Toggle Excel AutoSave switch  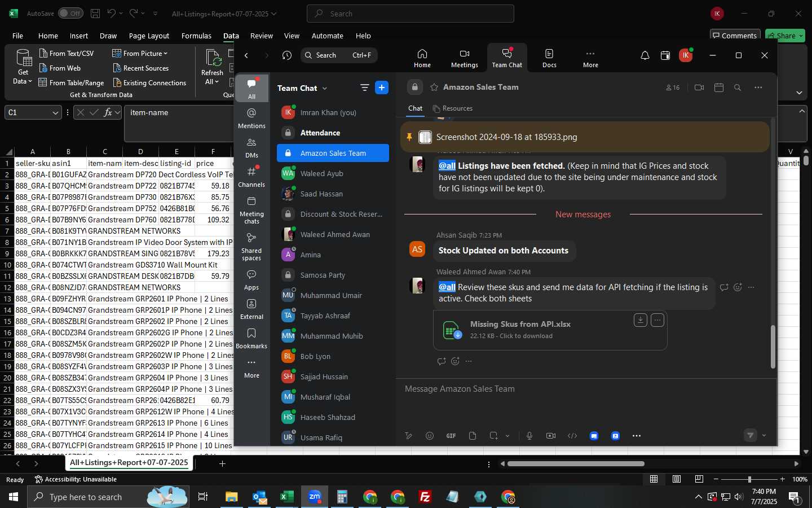pyautogui.click(x=70, y=14)
